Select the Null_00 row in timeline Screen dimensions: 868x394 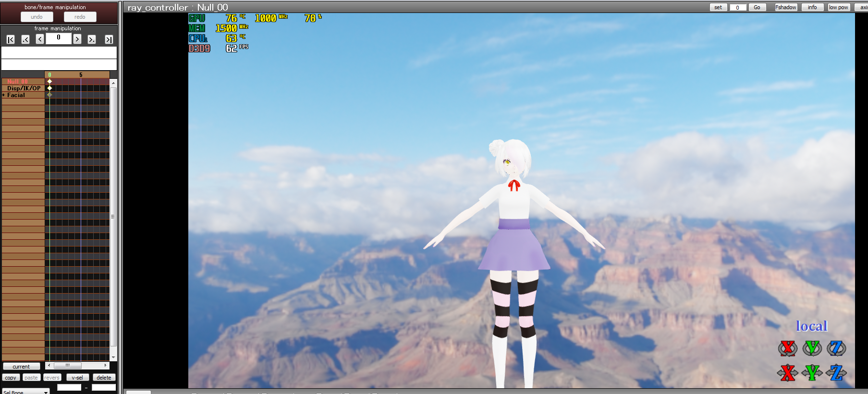[23, 82]
